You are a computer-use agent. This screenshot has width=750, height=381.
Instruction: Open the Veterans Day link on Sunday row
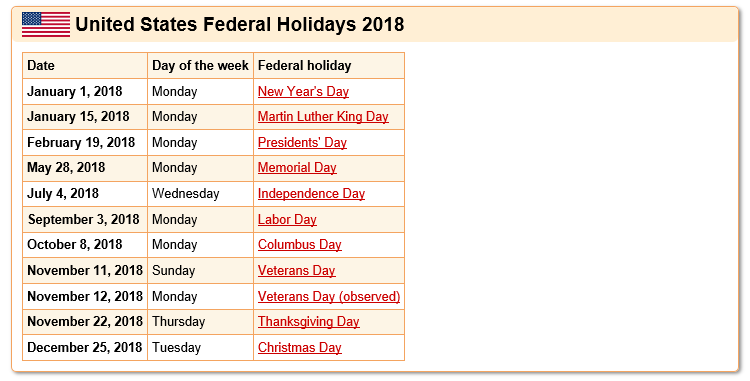point(297,271)
